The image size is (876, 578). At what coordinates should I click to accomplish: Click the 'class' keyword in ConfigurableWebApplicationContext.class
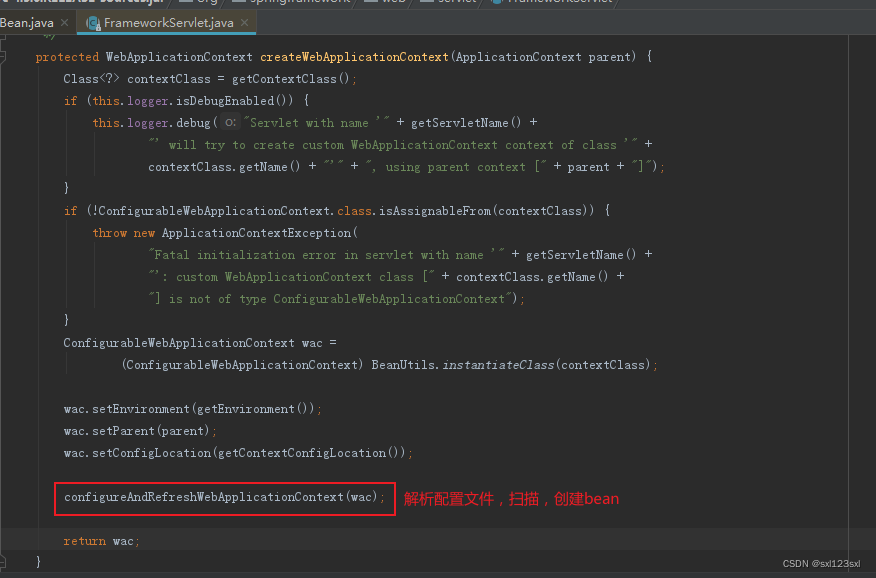tap(354, 211)
